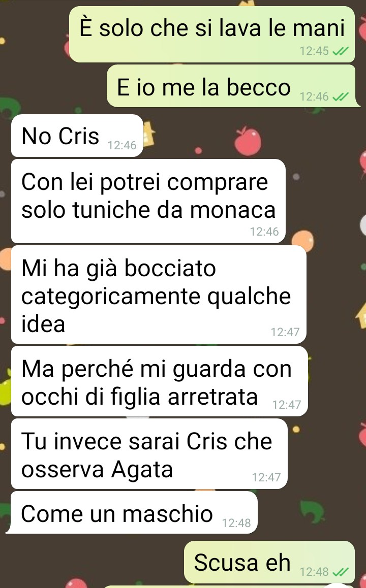
Task: Tap the green leaf icon on the wallpaper bottom right
Action: coord(312,511)
